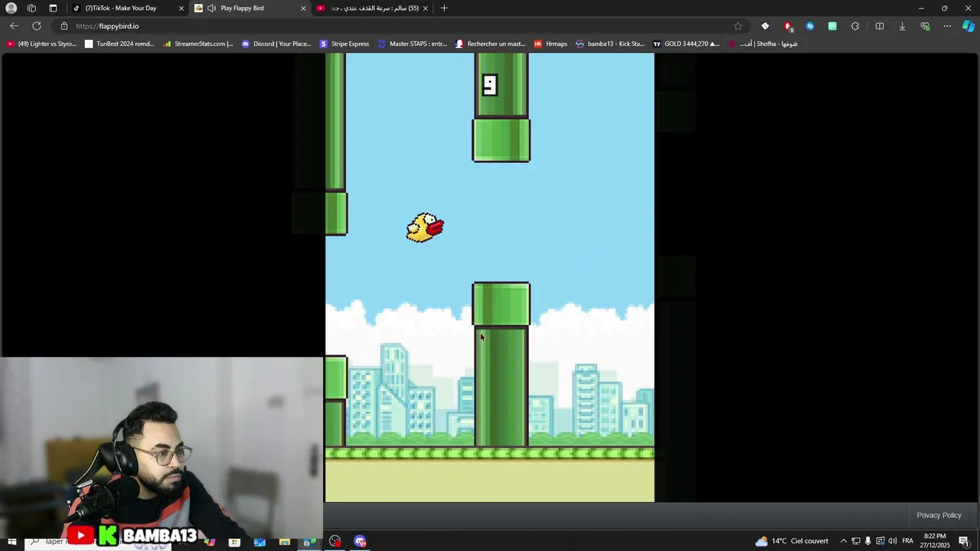The width and height of the screenshot is (980, 551).
Task: Open the Microsoft Store taskbar icon
Action: (234, 542)
